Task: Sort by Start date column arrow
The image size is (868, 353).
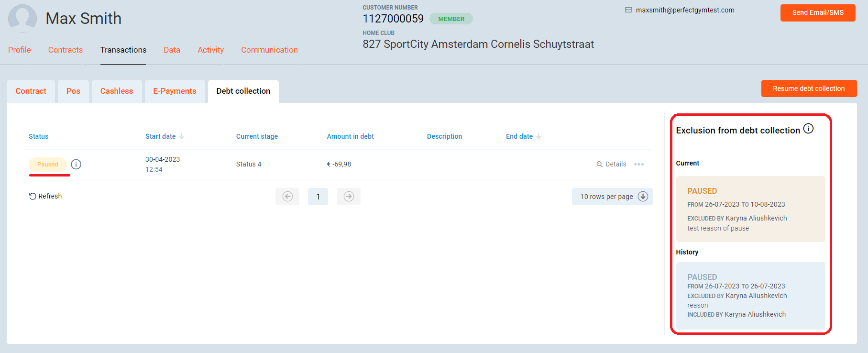Action: point(182,136)
